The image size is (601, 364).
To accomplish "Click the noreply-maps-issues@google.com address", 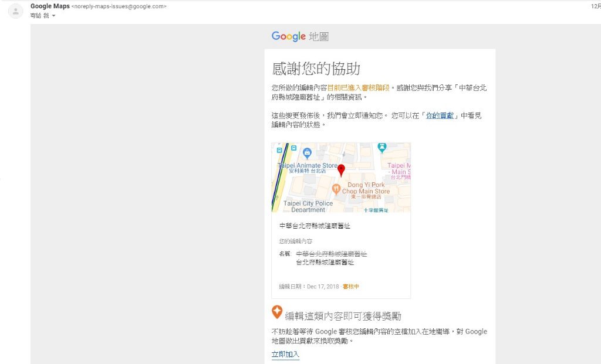I will click(119, 6).
